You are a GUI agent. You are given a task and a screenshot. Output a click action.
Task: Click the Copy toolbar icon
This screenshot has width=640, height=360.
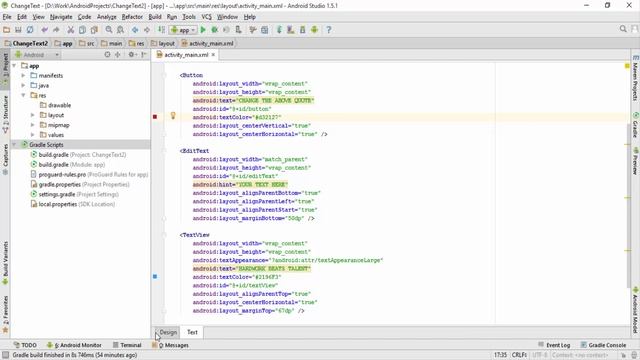pyautogui.click(x=82, y=30)
